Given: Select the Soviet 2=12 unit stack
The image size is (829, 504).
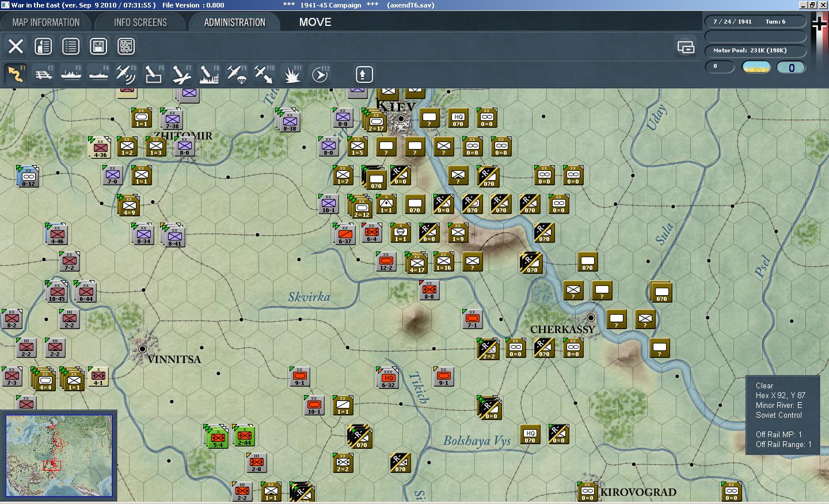Looking at the screenshot, I should point(362,207).
